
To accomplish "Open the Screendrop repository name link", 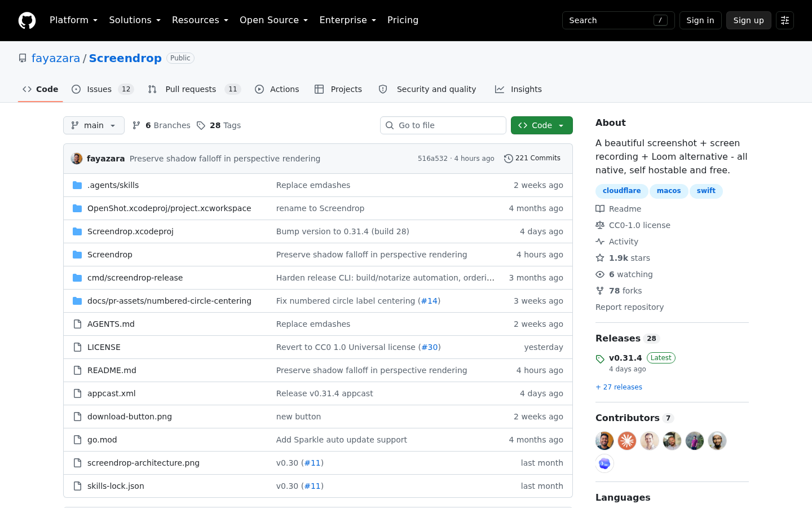I will pyautogui.click(x=125, y=58).
